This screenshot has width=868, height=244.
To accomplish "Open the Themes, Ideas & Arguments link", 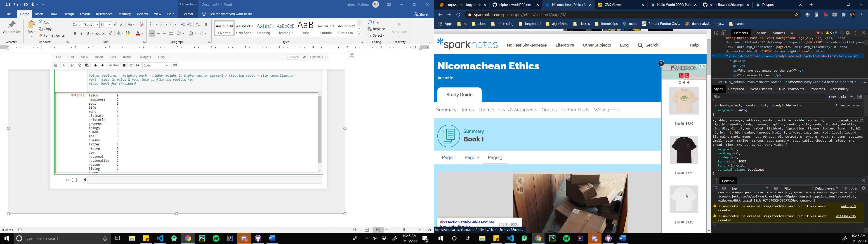I will pos(507,110).
